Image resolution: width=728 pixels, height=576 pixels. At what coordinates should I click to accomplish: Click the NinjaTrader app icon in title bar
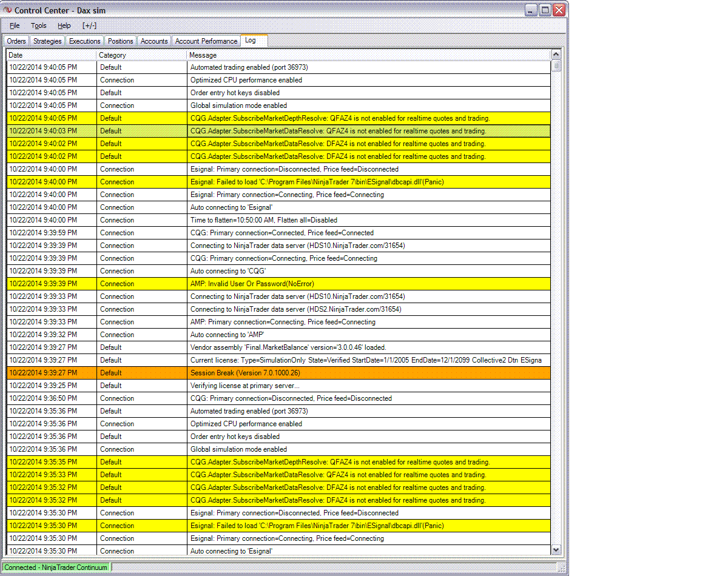click(7, 10)
